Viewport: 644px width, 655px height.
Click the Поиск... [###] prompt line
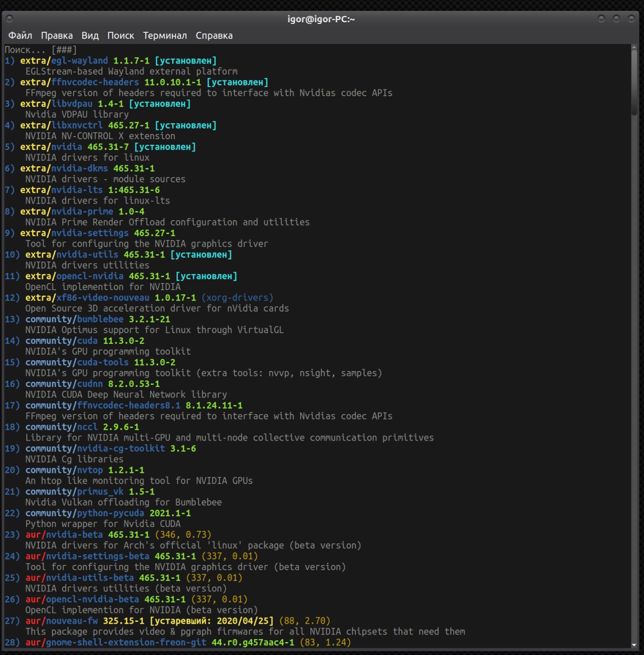click(41, 50)
